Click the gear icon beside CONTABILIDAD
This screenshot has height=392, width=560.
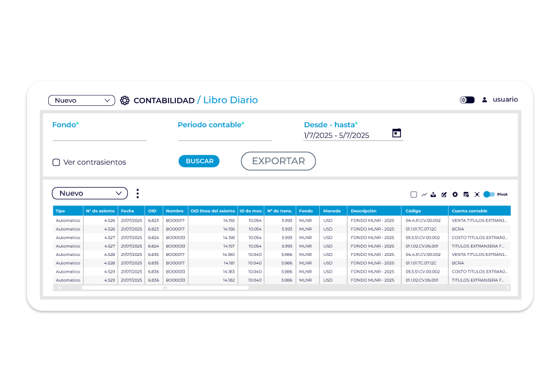pyautogui.click(x=124, y=101)
